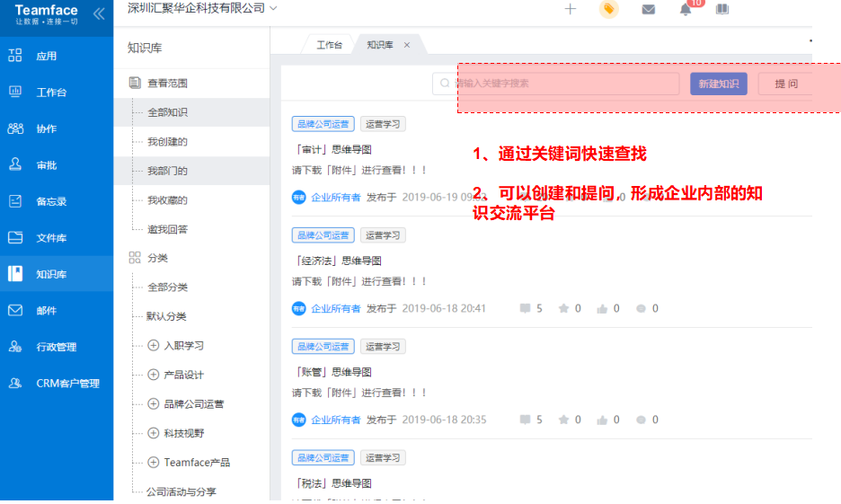Open 行政管理 in the left sidebar

[57, 347]
